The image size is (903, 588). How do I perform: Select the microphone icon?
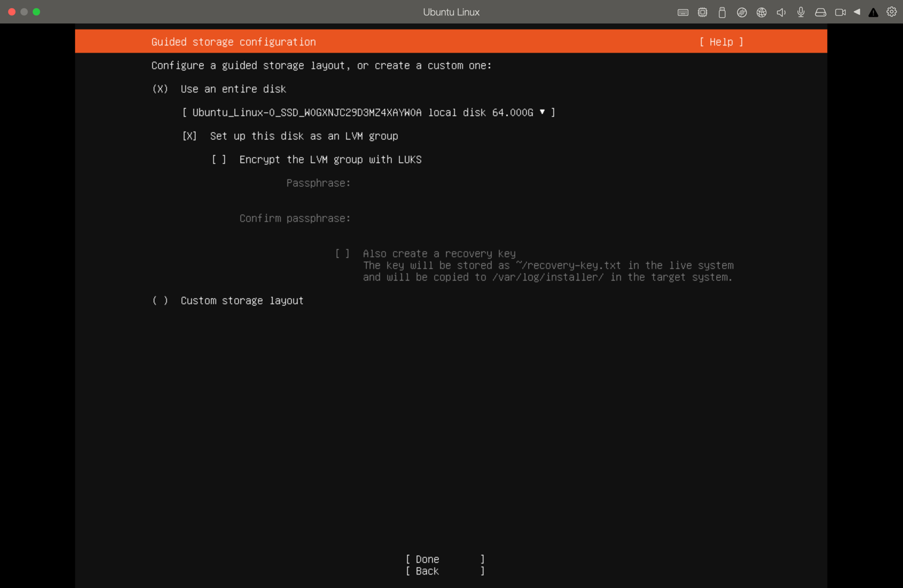800,12
